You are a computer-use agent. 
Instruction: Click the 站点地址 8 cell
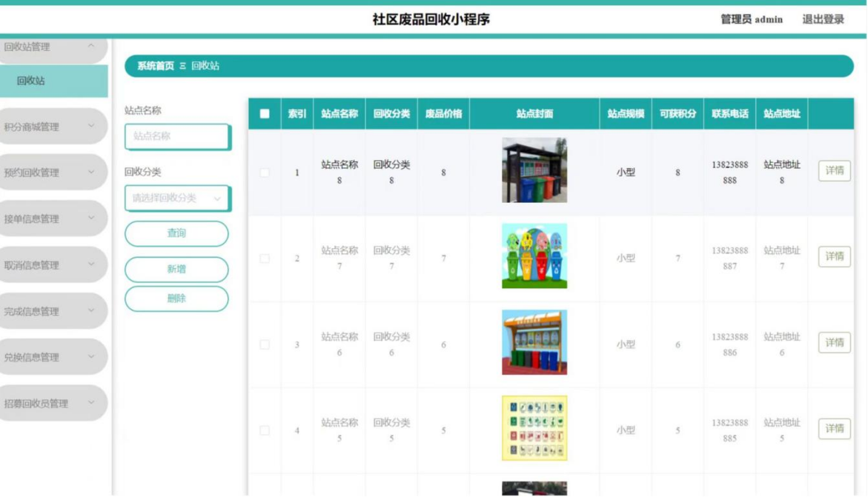pyautogui.click(x=781, y=173)
